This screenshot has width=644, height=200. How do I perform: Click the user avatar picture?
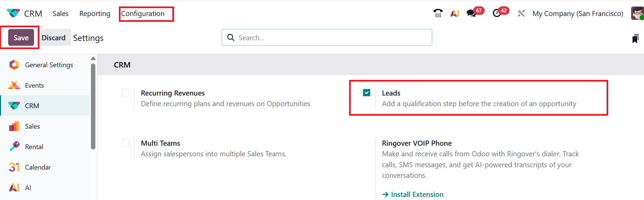click(x=637, y=13)
